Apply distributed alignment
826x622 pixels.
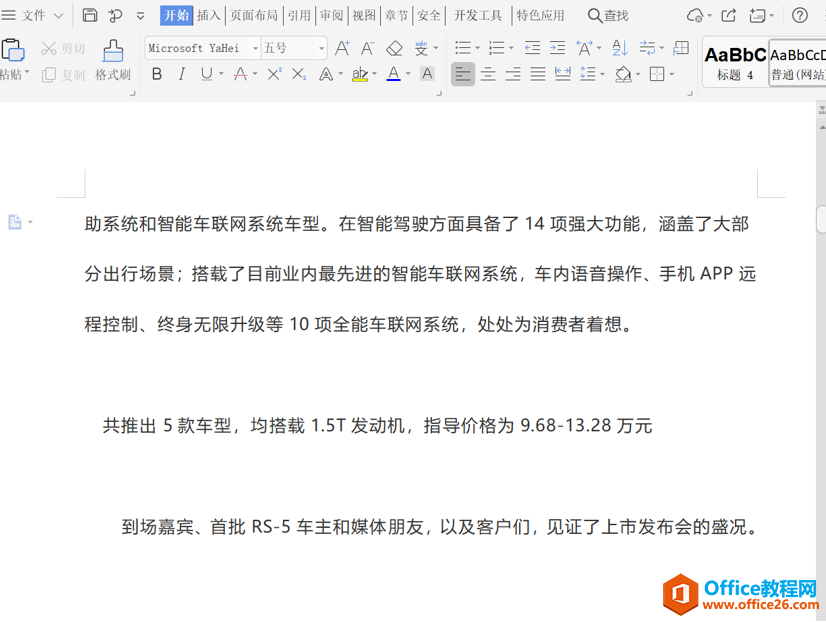coord(563,74)
